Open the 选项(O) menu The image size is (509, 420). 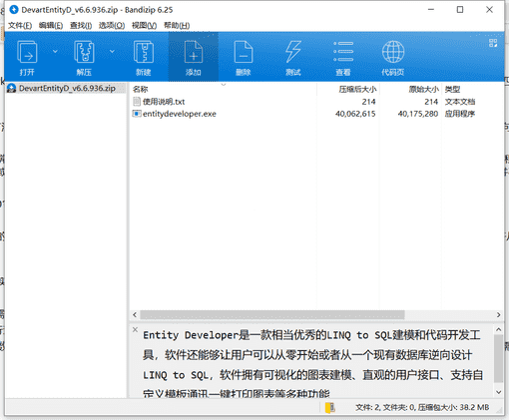(x=112, y=25)
